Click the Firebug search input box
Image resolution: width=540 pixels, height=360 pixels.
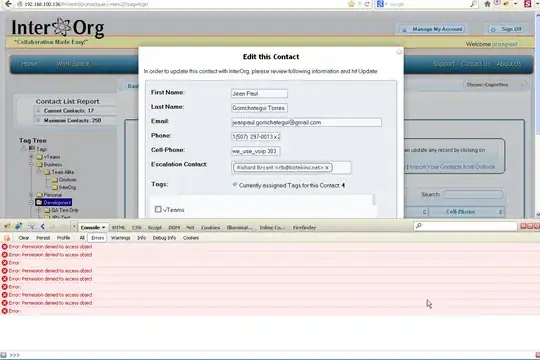tap(465, 226)
